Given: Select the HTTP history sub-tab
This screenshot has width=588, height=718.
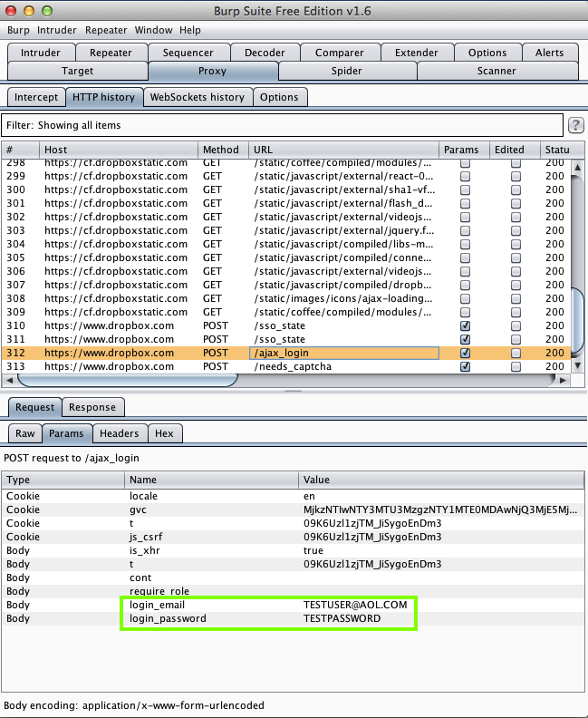Looking at the screenshot, I should [x=104, y=97].
